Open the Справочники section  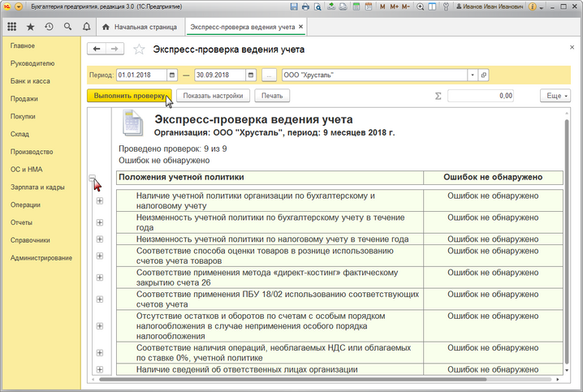(30, 240)
